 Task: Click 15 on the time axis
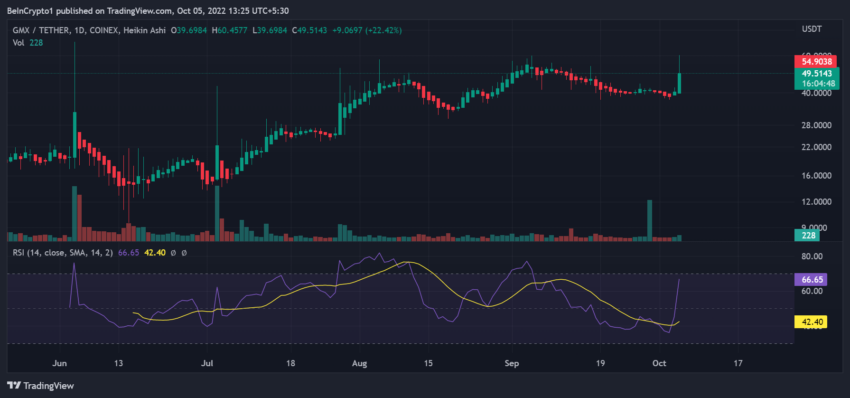427,363
